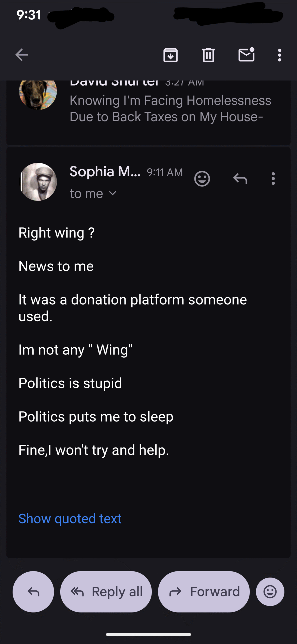The image size is (297, 644).
Task: Open Sophia's message options menu
Action: [x=273, y=179]
